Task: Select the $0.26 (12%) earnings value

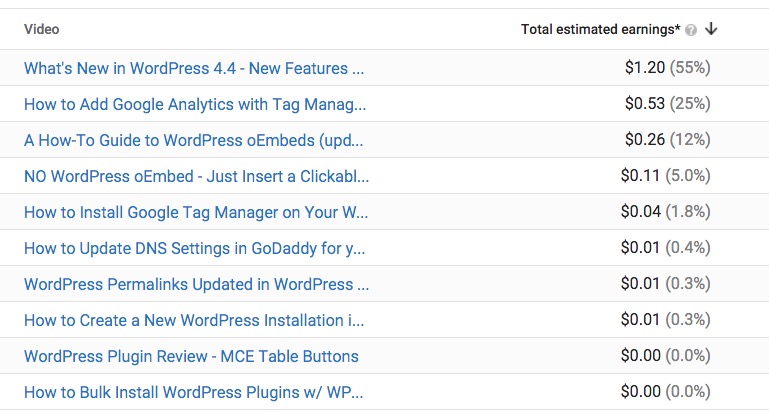Action: tap(667, 139)
